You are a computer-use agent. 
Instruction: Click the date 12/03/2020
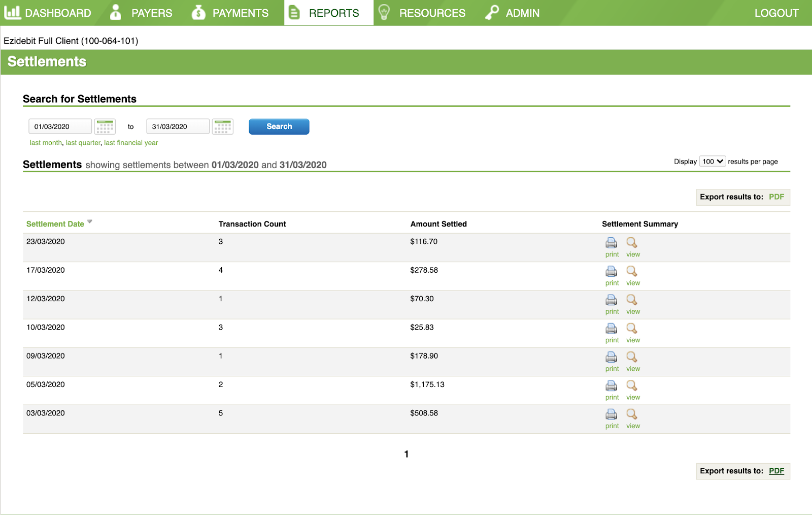pyautogui.click(x=46, y=299)
